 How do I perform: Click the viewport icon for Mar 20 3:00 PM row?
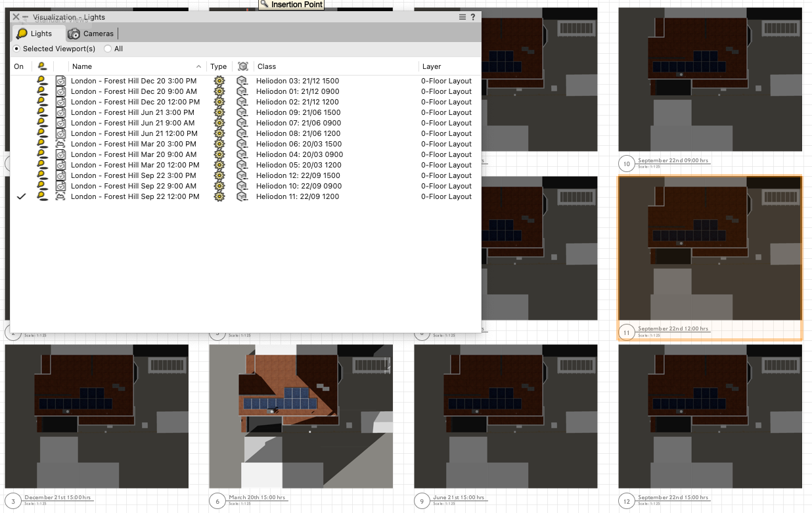click(x=60, y=144)
